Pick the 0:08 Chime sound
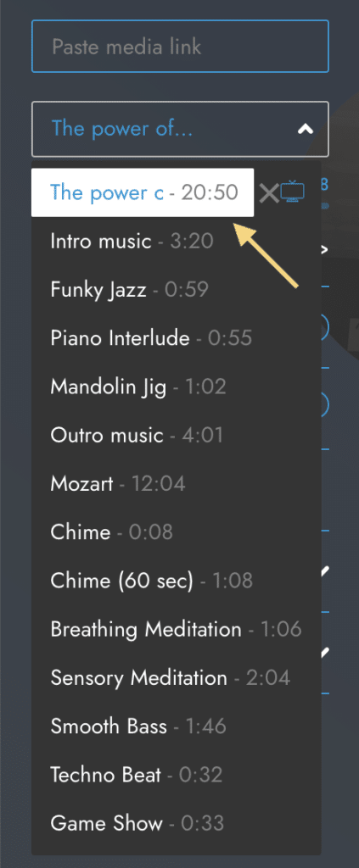 click(x=177, y=532)
